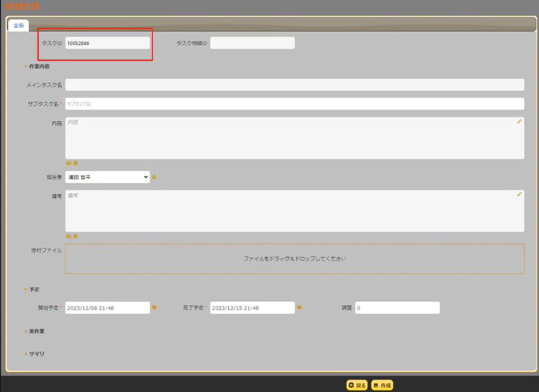Expand the 実作業 section
This screenshot has height=392, width=539.
[35, 331]
